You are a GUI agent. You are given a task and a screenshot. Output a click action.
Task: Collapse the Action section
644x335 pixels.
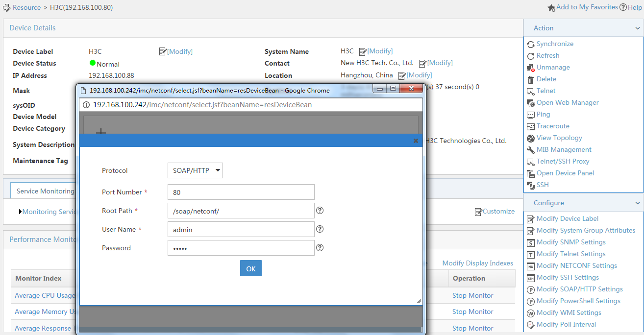coord(638,28)
